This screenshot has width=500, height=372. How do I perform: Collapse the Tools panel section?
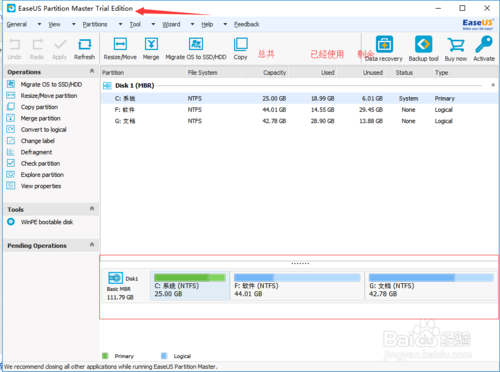click(92, 209)
